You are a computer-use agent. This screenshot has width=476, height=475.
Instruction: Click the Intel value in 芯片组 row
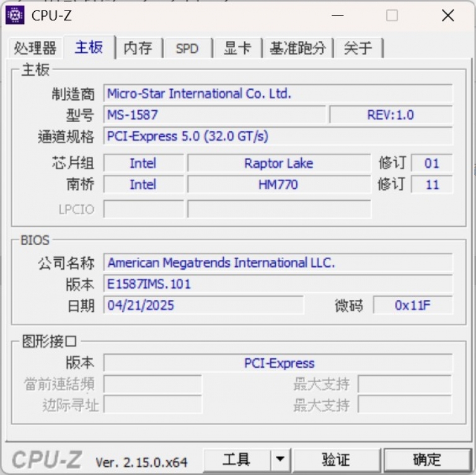(143, 163)
